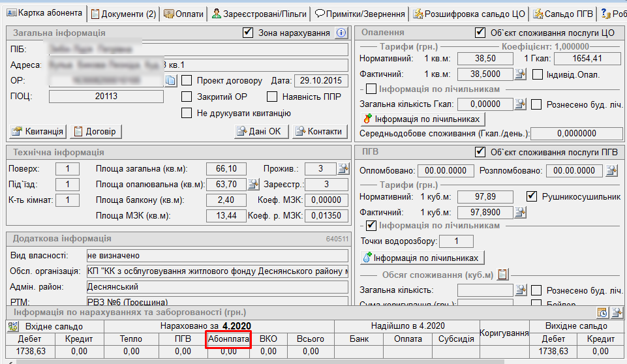Click clipboard icon next to Обсяг споживання

click(502, 275)
